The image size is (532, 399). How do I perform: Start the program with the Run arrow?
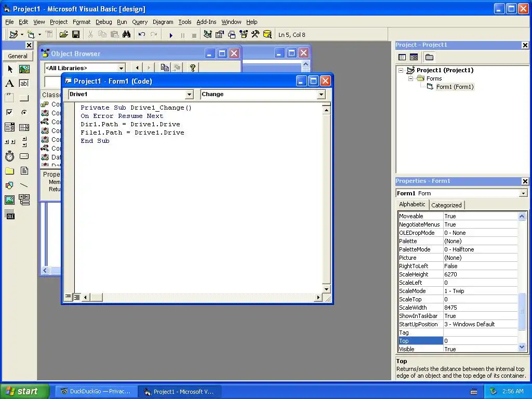pyautogui.click(x=171, y=35)
